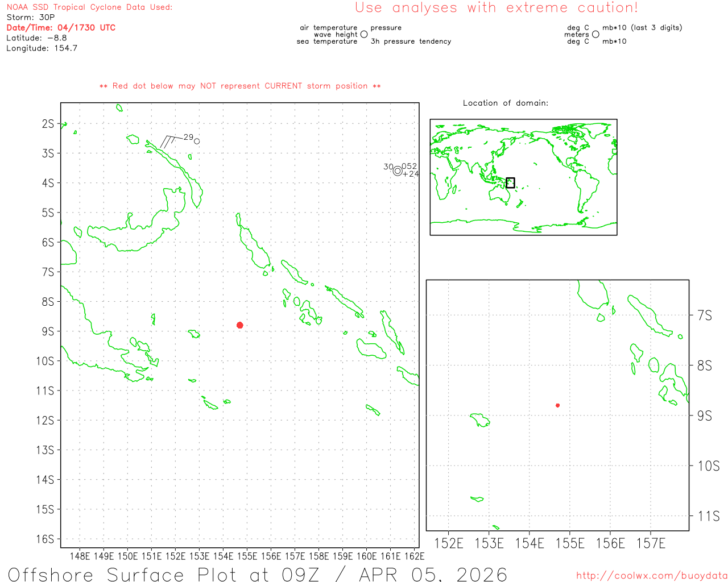The height and width of the screenshot is (582, 728).
Task: Click the small red dot on zoomed inset map
Action: pos(557,405)
